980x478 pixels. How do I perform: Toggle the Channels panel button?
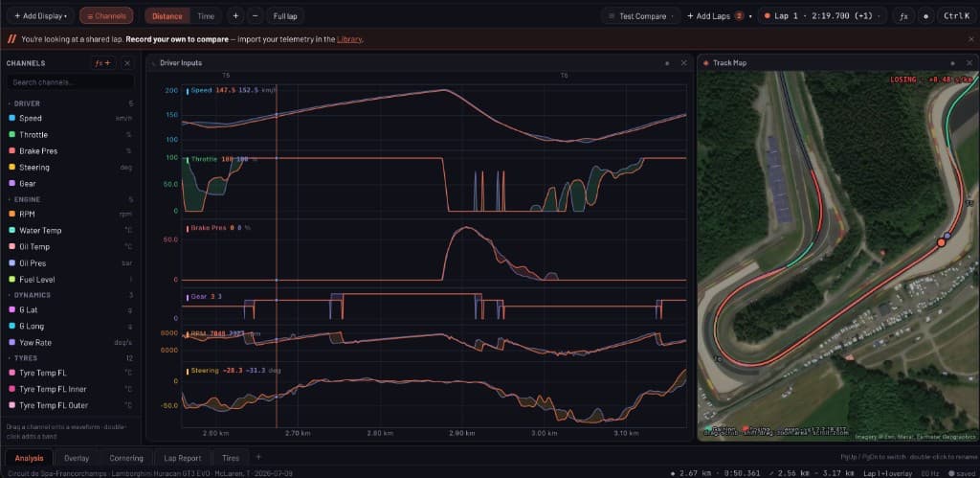pyautogui.click(x=106, y=15)
